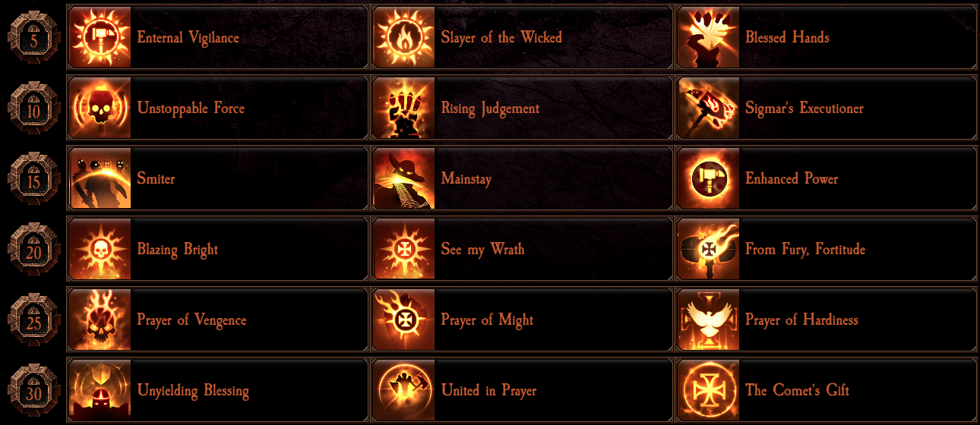Choose the Prayer of Vengence talent
Image resolution: width=980 pixels, height=425 pixels.
point(217,320)
